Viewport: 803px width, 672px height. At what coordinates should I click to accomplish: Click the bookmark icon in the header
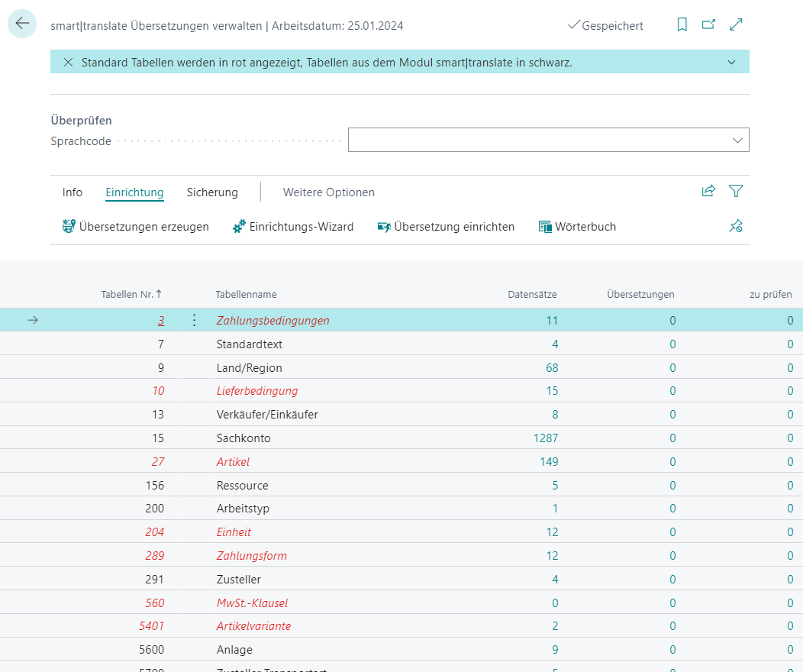coord(682,25)
